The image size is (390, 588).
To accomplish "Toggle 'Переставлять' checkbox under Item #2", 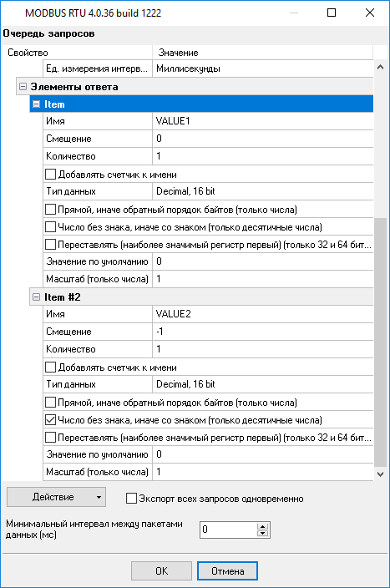I will pos(50,438).
